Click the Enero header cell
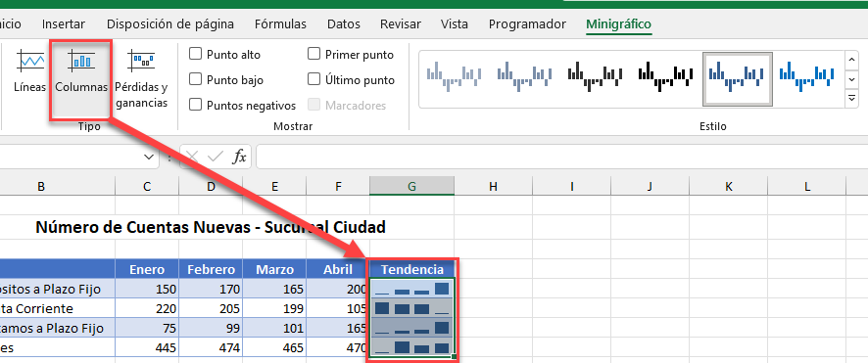 pyautogui.click(x=147, y=269)
